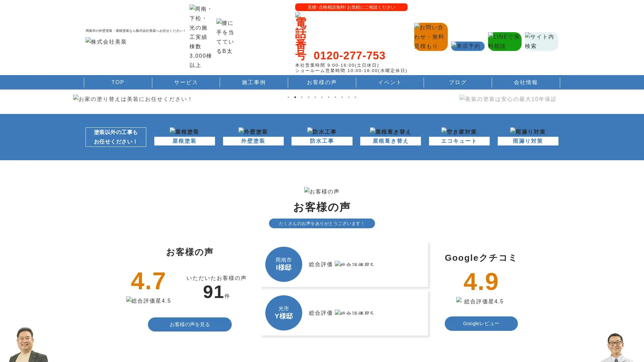Select the last carousel pagination dot

pos(356,97)
